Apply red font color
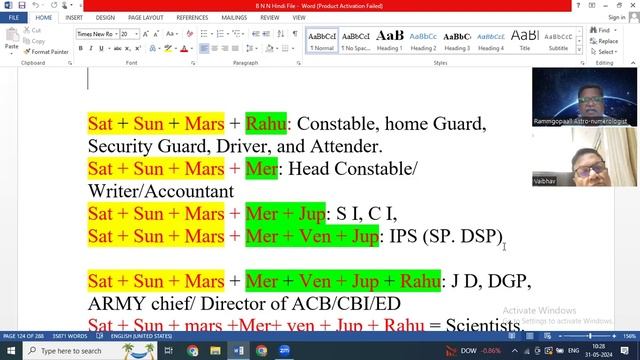The width and height of the screenshot is (640, 360). [x=184, y=49]
